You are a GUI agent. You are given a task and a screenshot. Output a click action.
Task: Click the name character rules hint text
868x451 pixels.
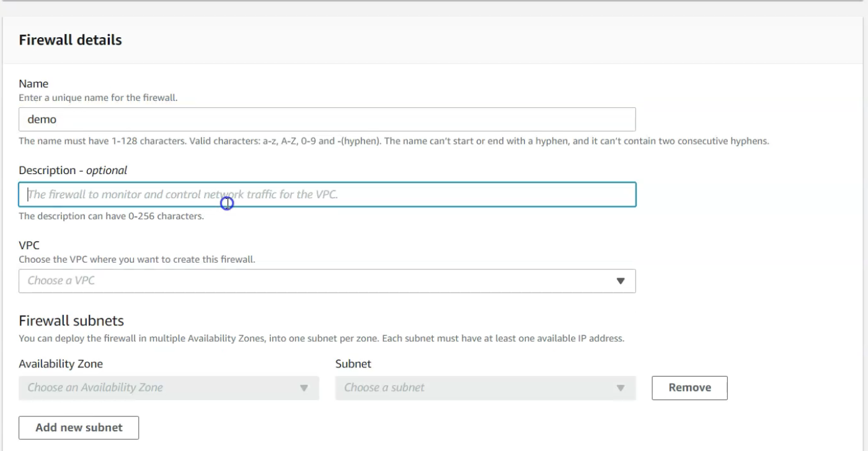[394, 141]
